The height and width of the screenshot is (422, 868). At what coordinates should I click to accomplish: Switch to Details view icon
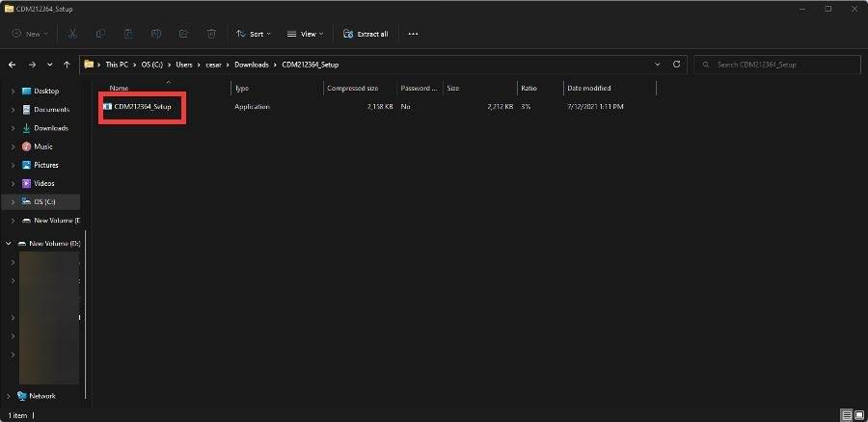coord(847,415)
